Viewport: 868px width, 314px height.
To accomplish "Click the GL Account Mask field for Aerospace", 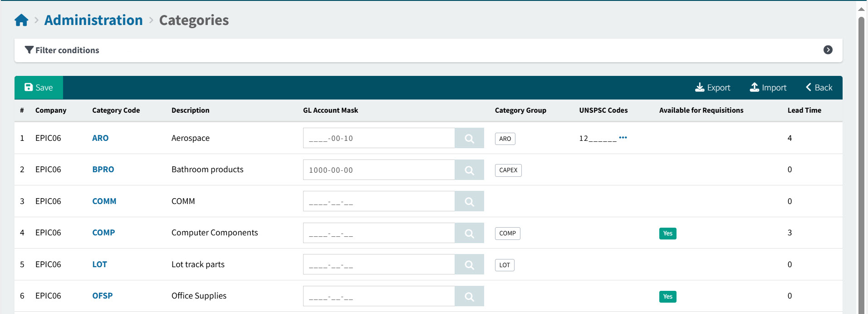I will 378,138.
